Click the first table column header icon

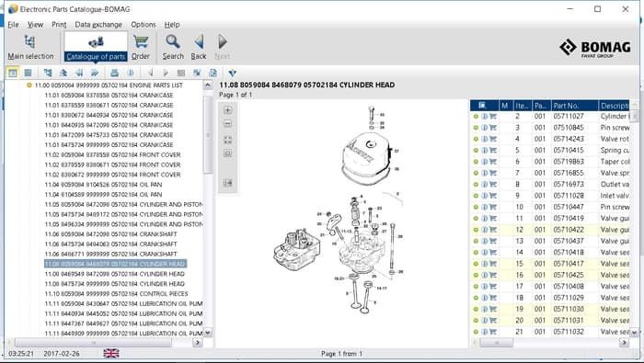pos(482,106)
